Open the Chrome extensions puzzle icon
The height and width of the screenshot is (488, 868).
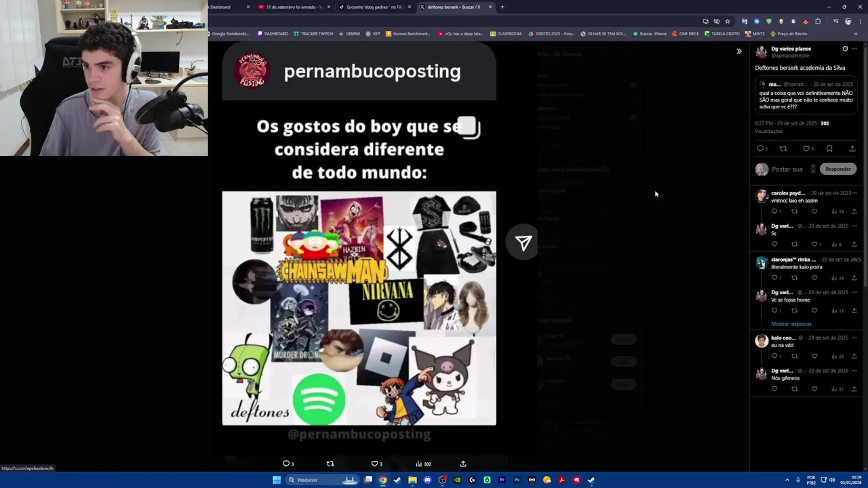(818, 21)
